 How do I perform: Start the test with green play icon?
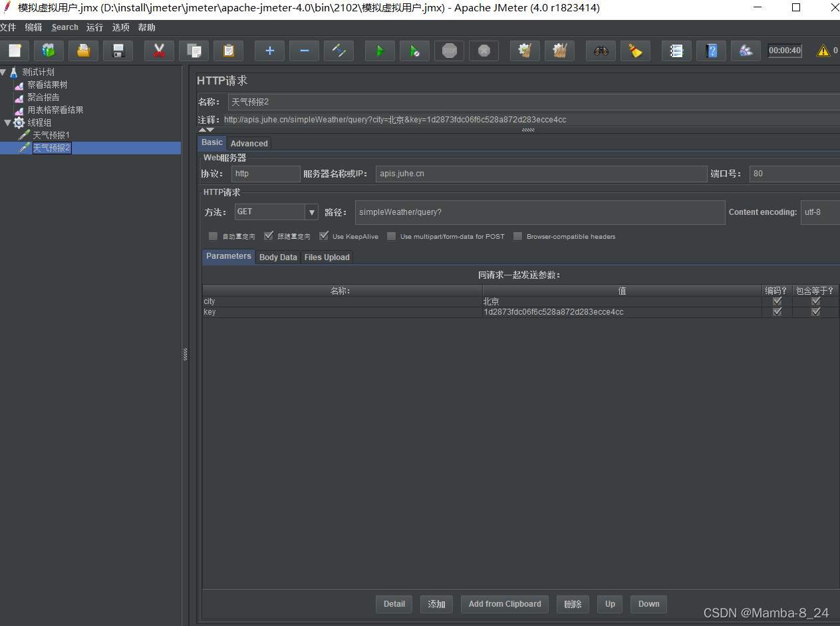[x=380, y=51]
